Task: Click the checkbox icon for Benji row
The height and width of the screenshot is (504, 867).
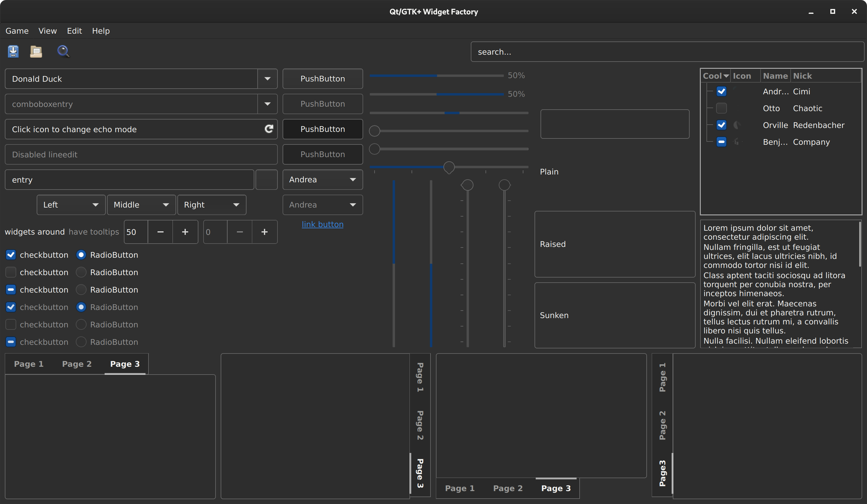Action: click(721, 142)
